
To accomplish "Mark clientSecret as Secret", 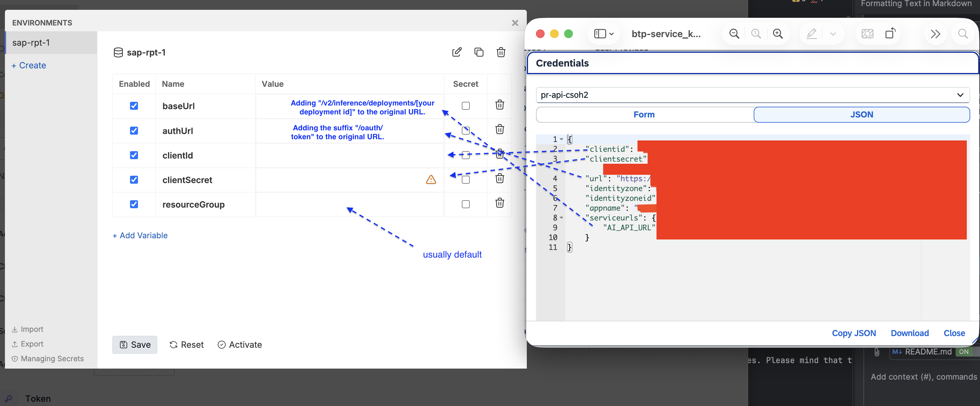I will (466, 180).
